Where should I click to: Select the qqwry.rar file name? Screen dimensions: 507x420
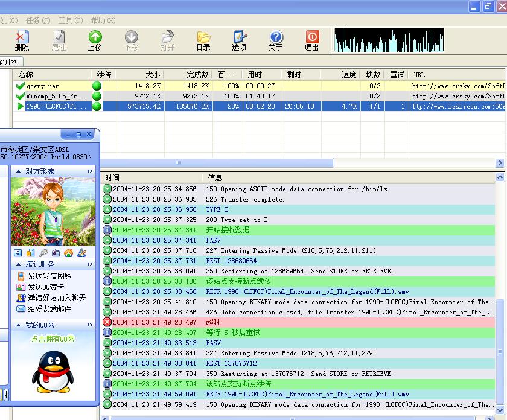tap(43, 86)
